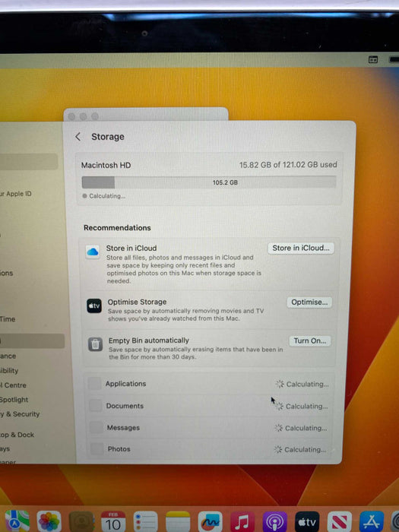Open the Applications storage row
Viewport: 399px width, 532px height.
point(208,384)
